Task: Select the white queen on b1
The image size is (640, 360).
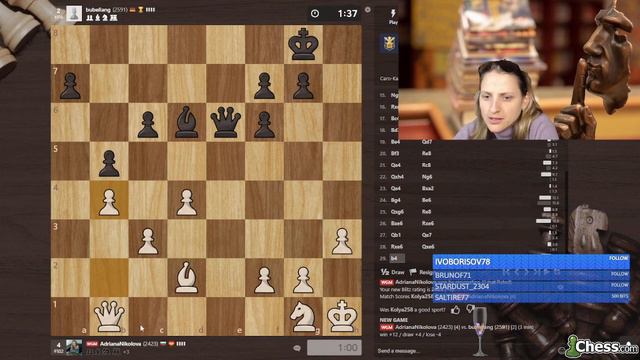Action: [109, 316]
